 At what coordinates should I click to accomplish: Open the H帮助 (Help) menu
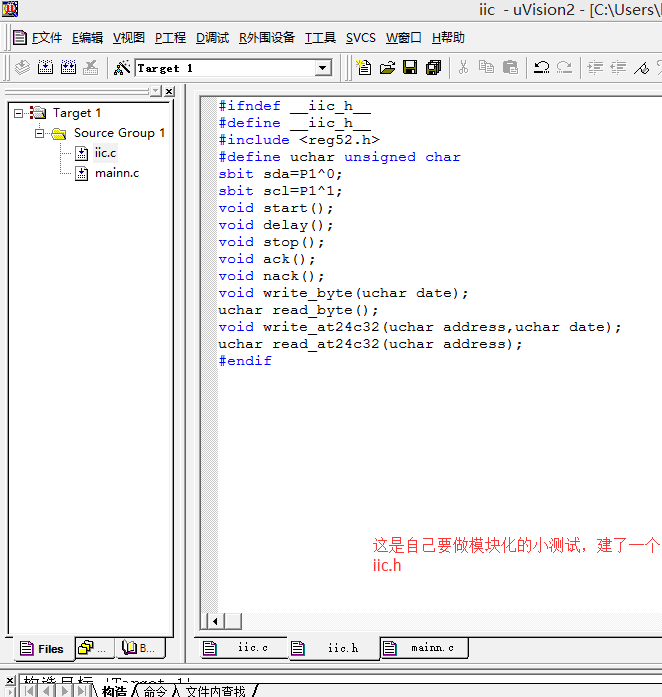(x=448, y=38)
